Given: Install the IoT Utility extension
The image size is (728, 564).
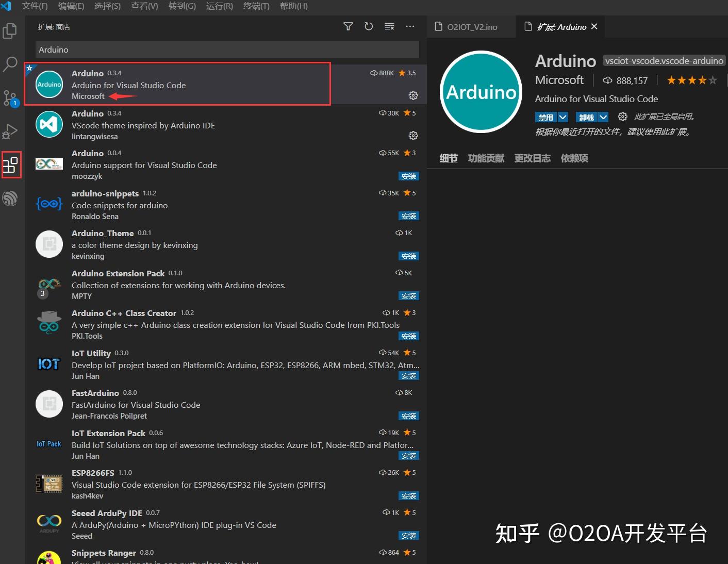Looking at the screenshot, I should point(409,376).
